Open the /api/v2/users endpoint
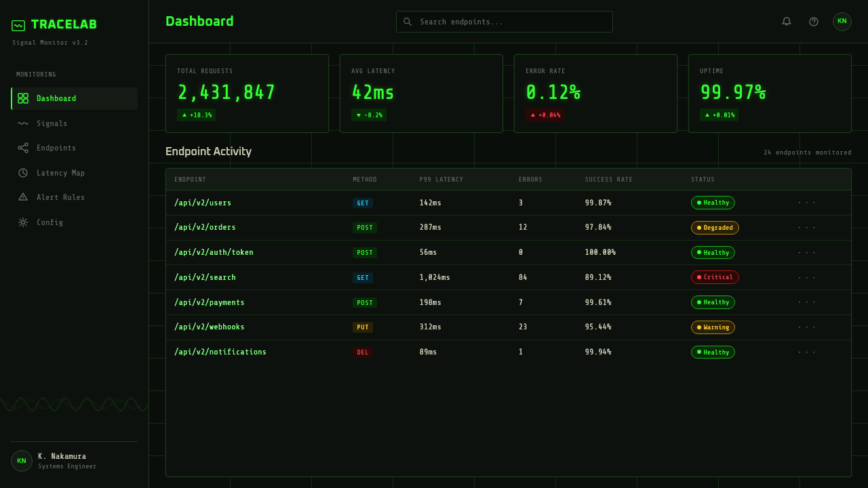This screenshot has width=868, height=488. coord(203,203)
